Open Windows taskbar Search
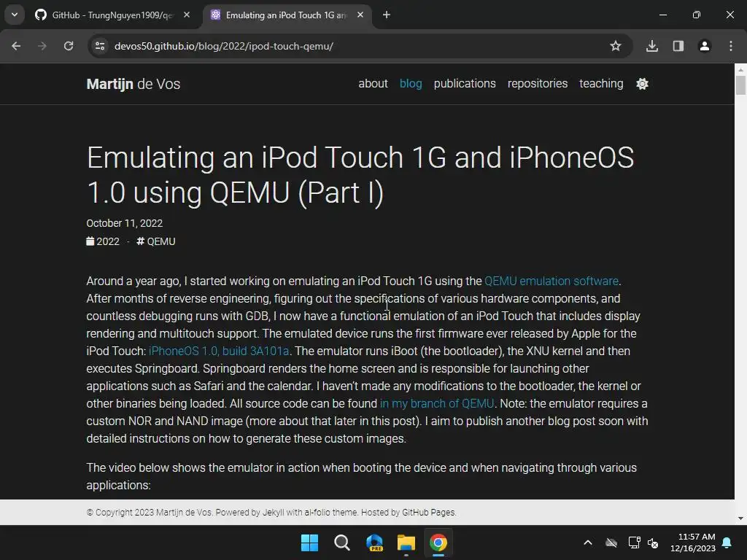 tap(342, 542)
